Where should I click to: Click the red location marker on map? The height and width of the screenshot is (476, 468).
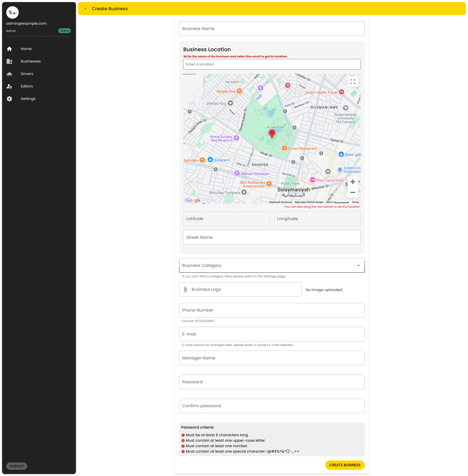[272, 133]
